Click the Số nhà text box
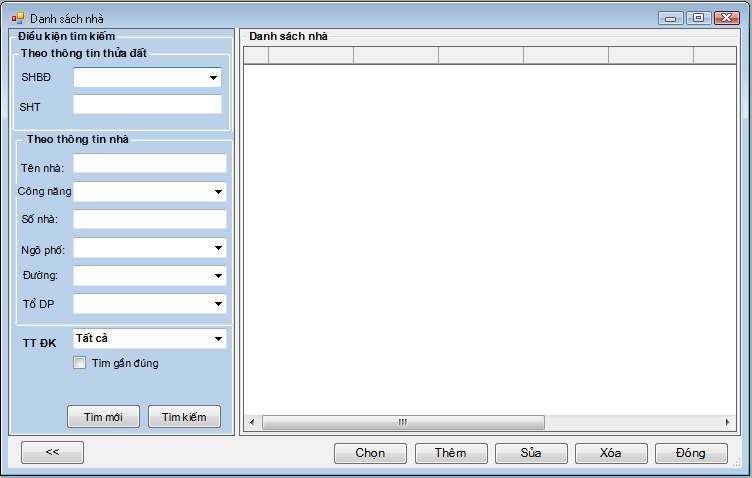 pyautogui.click(x=150, y=219)
